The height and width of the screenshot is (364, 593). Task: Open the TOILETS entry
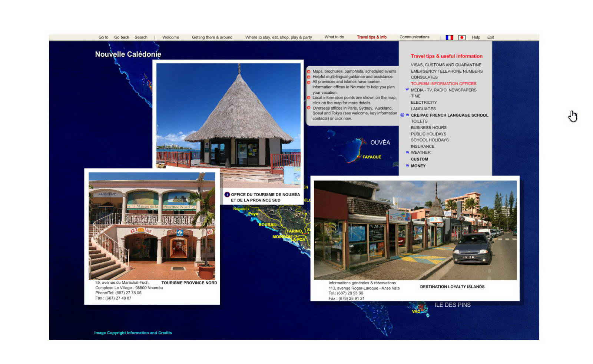pyautogui.click(x=419, y=121)
